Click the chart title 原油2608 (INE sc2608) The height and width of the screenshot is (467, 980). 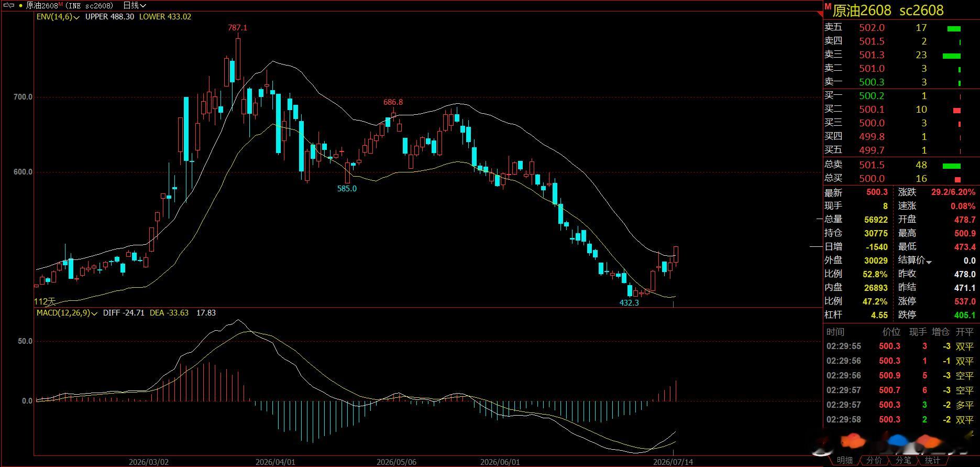(x=70, y=5)
